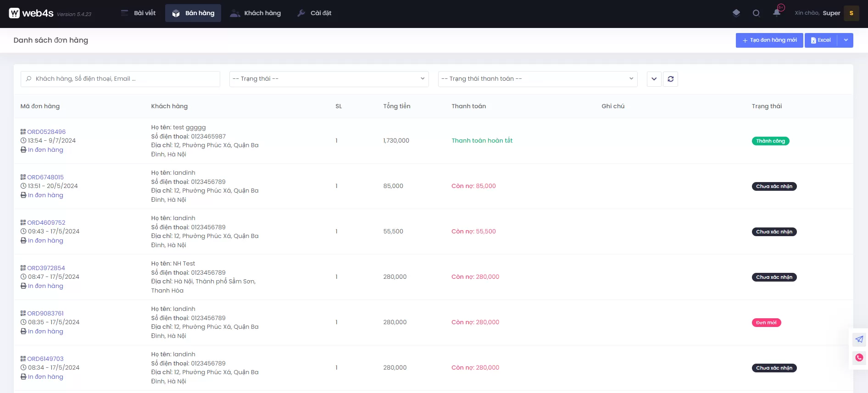
Task: Click the notification bell icon
Action: click(776, 13)
